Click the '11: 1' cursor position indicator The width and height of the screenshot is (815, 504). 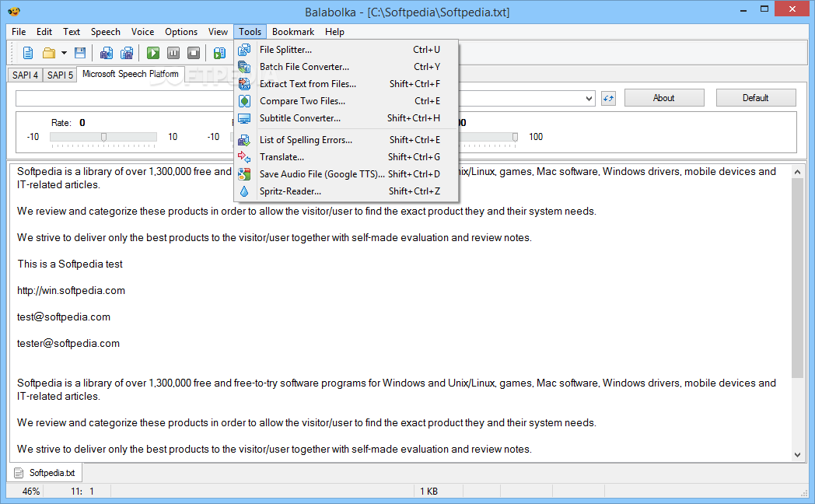[82, 492]
